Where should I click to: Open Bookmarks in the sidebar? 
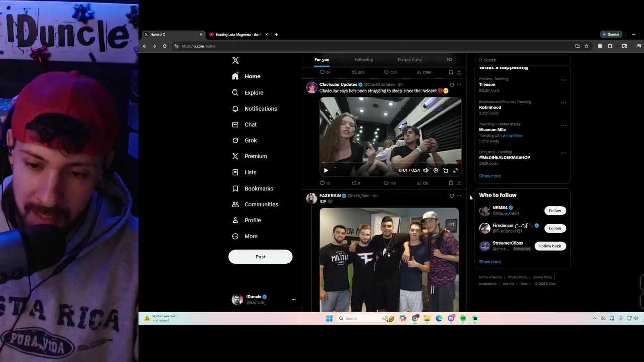(x=252, y=188)
